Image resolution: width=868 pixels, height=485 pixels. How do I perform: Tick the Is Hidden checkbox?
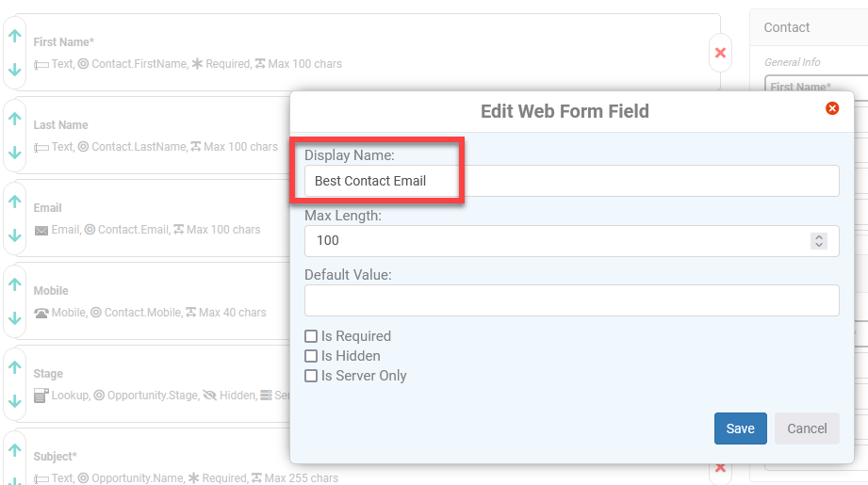[x=311, y=356]
